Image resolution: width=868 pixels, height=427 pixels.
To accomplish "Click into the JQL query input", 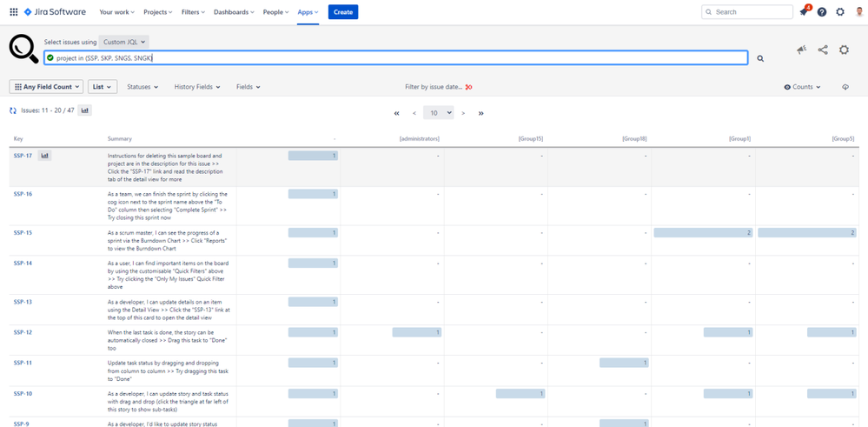I will [x=396, y=57].
